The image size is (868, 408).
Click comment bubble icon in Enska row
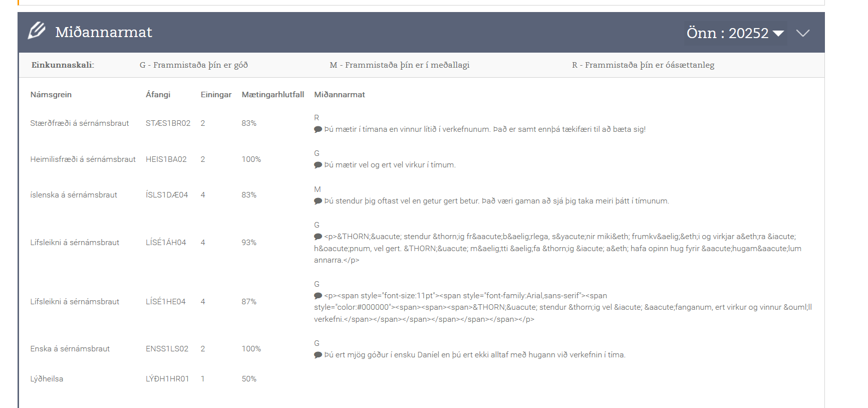tap(318, 355)
